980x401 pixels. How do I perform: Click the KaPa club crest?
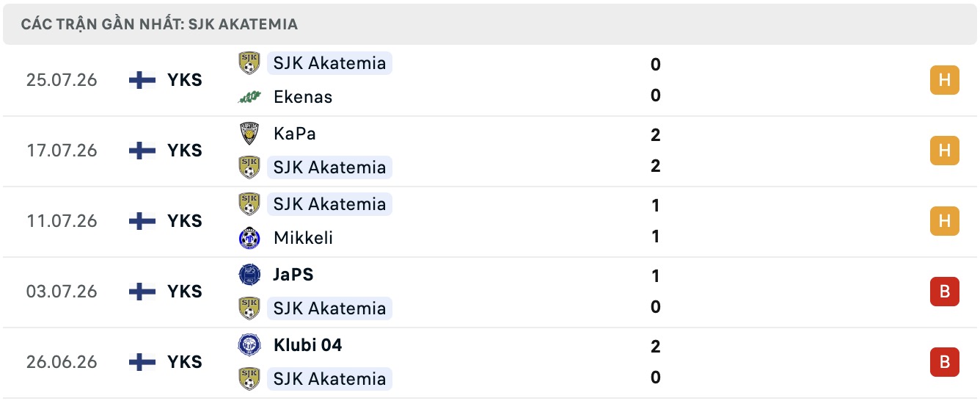coord(249,134)
